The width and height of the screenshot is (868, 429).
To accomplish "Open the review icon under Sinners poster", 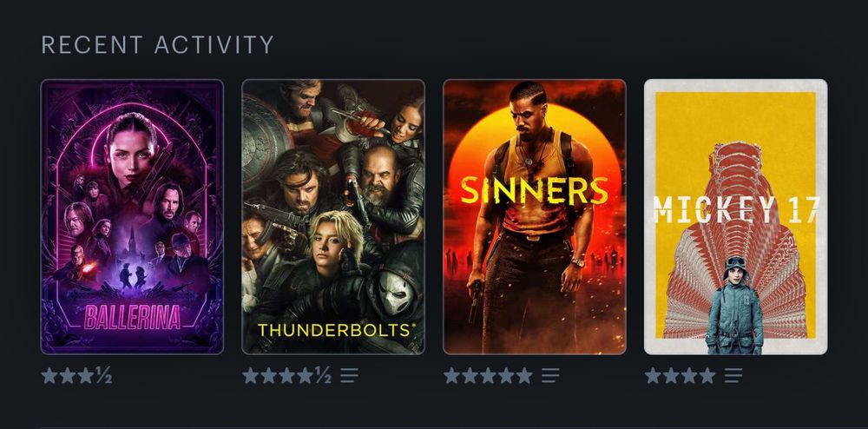I will point(550,376).
